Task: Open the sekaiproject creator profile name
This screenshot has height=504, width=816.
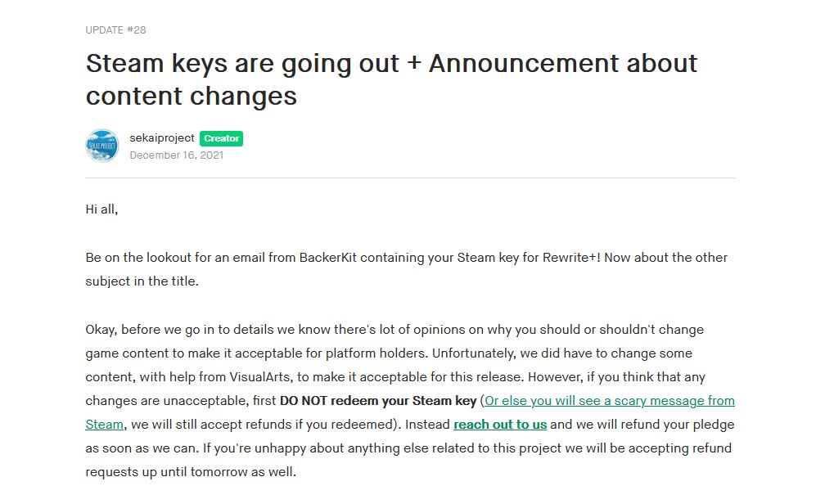Action: tap(162, 138)
